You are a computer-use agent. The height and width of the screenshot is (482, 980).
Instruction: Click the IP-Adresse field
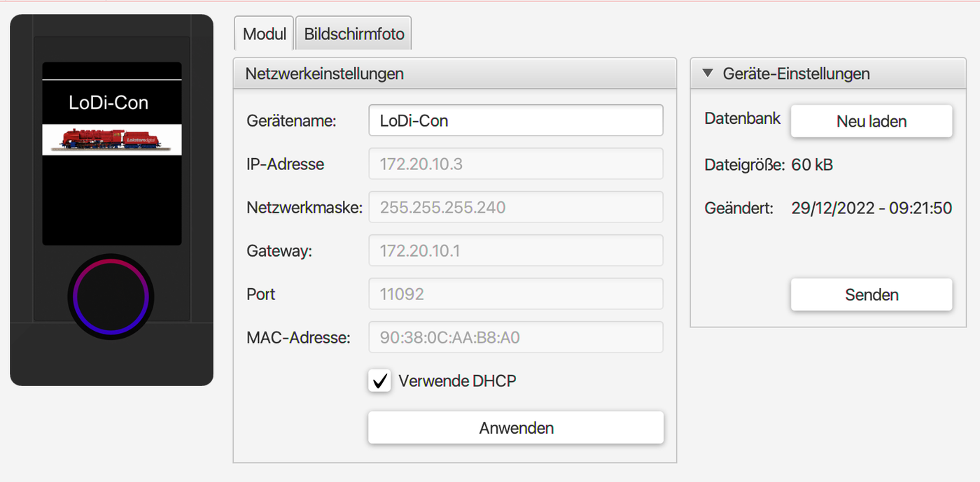pyautogui.click(x=516, y=164)
